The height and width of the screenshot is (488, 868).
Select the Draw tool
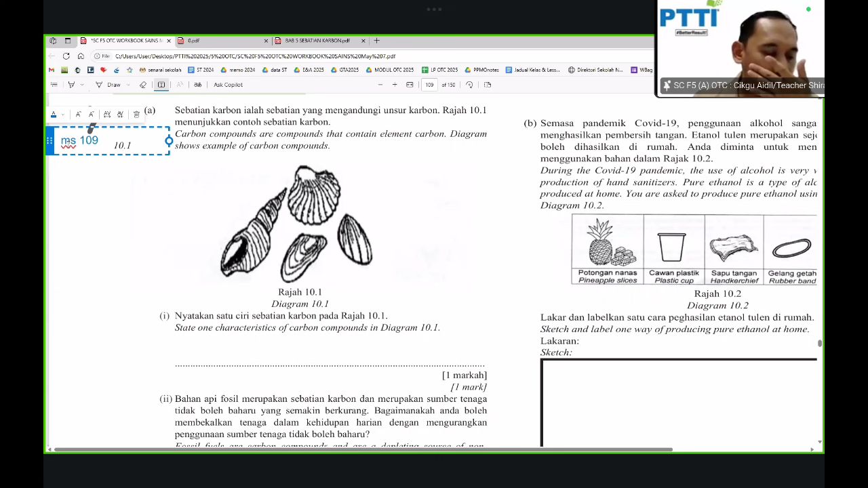click(108, 85)
